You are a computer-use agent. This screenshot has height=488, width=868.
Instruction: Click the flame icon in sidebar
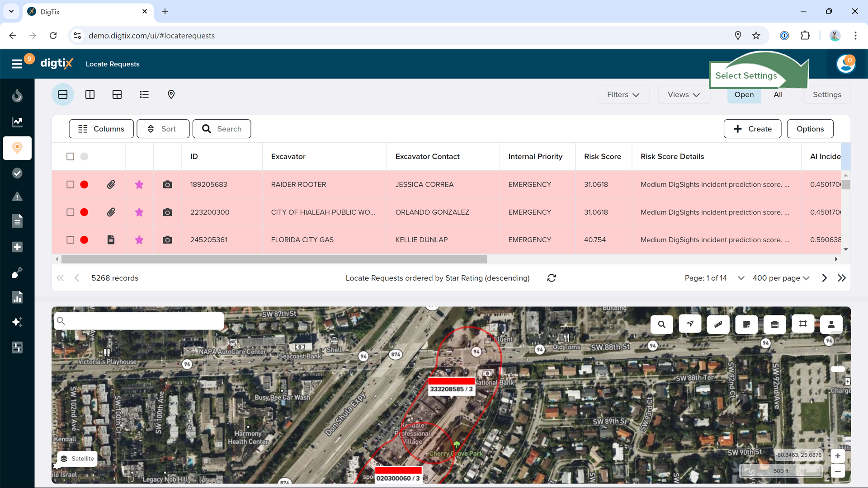17,96
